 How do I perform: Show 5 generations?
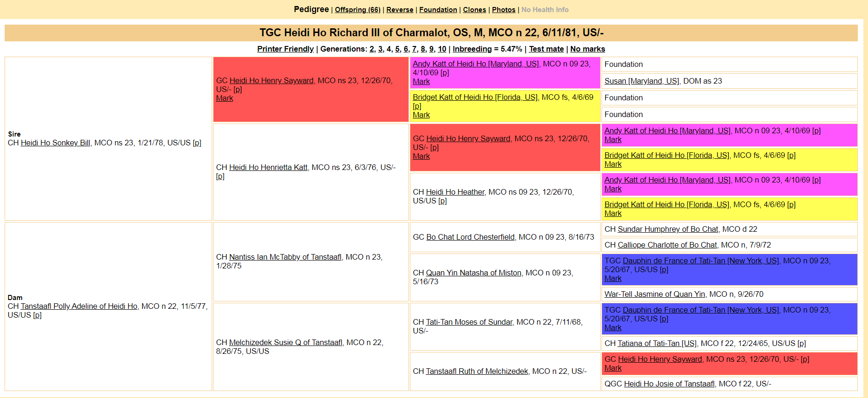[397, 49]
